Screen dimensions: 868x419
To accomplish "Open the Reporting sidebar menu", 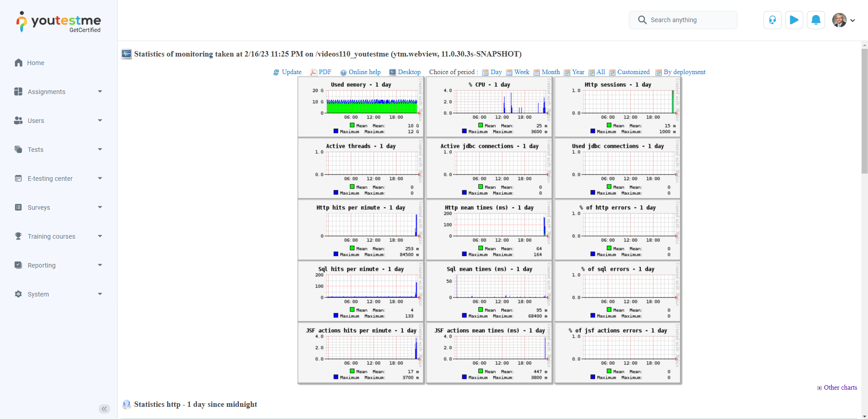I will pos(42,265).
